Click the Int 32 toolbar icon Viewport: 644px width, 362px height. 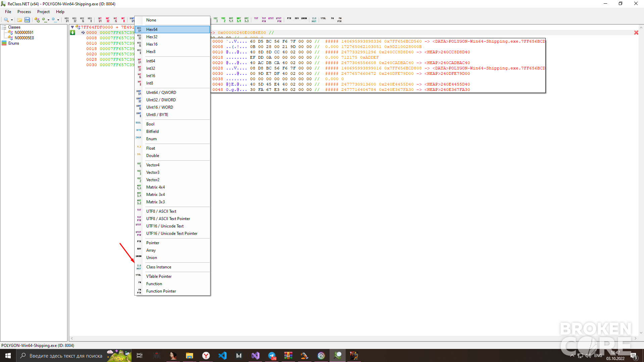coord(108,20)
